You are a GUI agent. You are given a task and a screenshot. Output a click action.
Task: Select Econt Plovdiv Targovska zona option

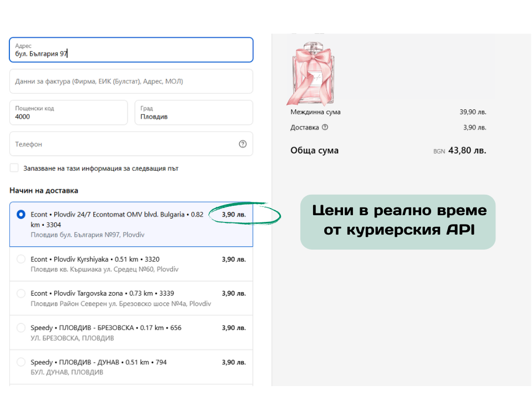pos(21,293)
